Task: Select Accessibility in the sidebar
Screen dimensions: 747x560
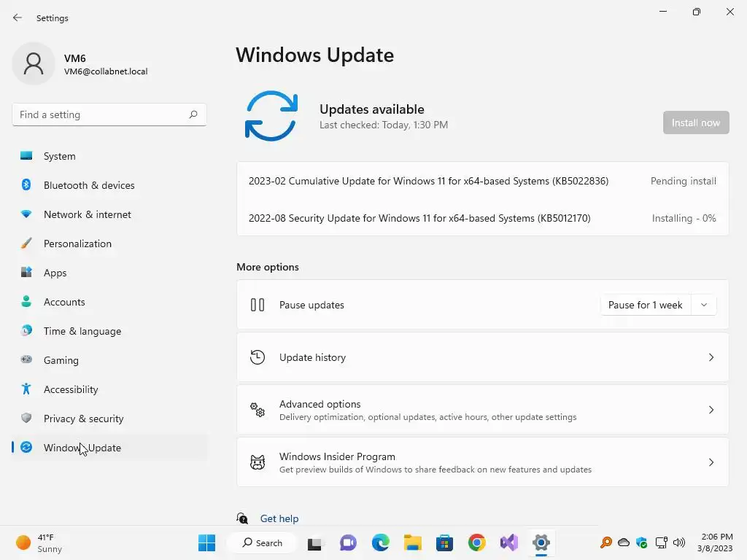Action: point(109,389)
